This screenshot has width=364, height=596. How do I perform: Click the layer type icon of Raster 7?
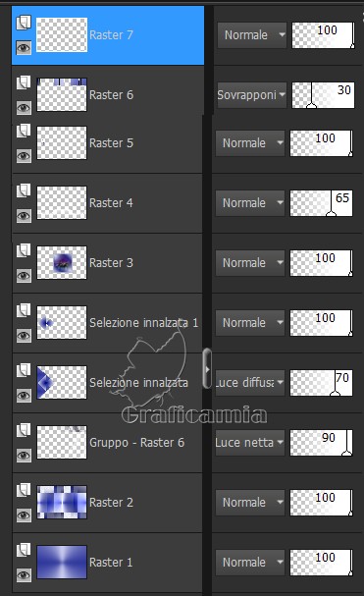tap(24, 23)
